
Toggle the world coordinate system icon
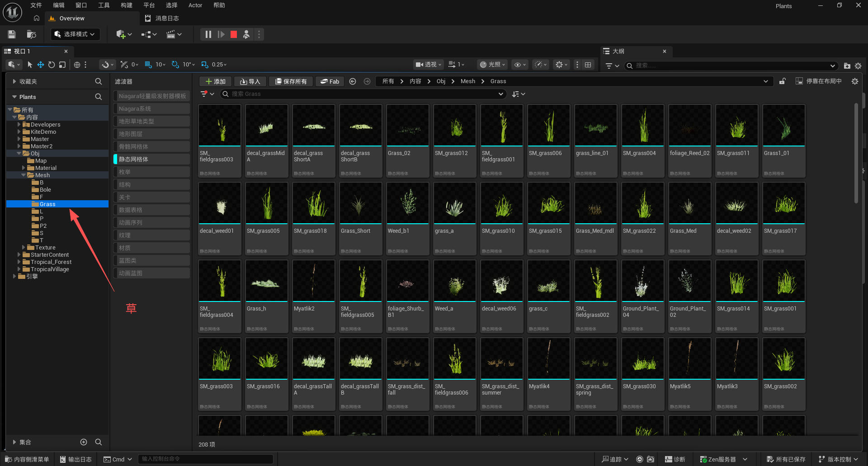coord(77,65)
